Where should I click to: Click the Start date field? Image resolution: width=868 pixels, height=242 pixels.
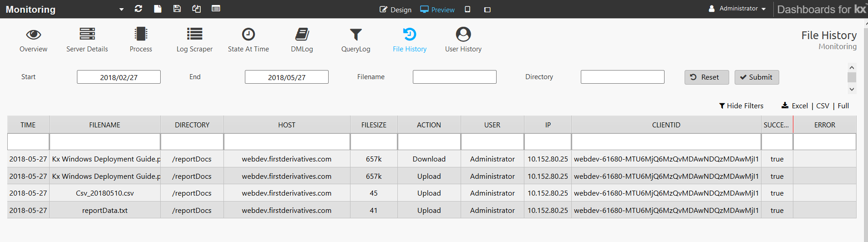click(119, 77)
